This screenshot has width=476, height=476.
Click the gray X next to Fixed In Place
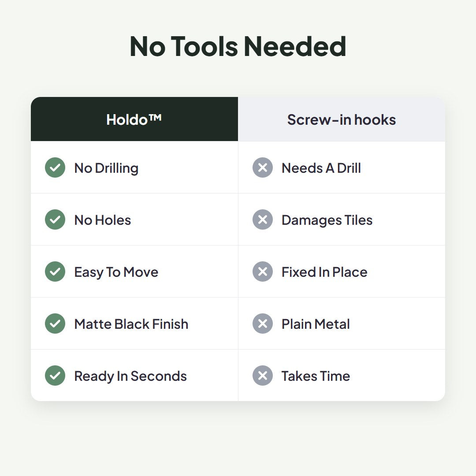(263, 271)
